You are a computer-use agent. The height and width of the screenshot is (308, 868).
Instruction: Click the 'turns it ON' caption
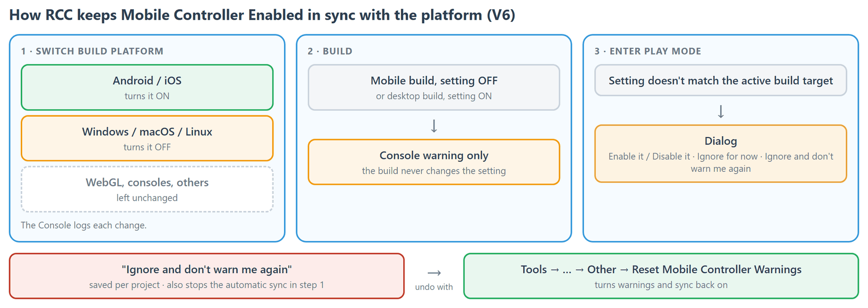(x=147, y=96)
